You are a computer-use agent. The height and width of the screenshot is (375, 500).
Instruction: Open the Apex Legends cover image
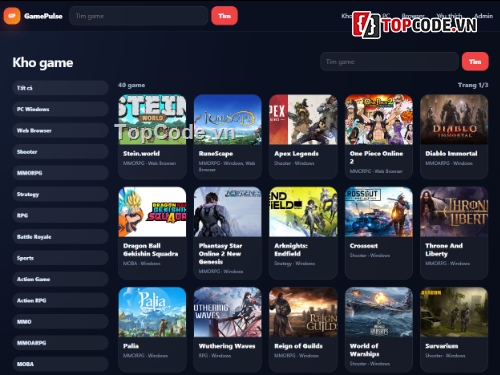[x=303, y=119]
